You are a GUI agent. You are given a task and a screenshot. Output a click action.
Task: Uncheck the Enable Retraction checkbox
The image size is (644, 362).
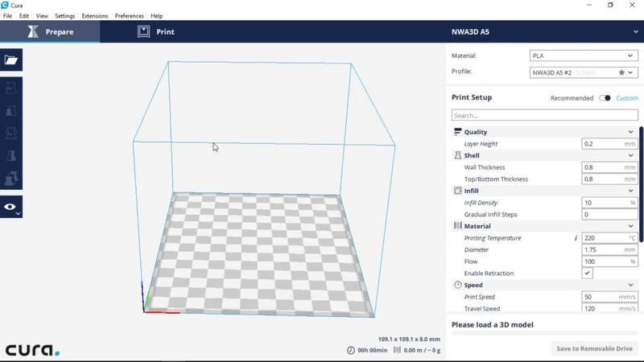coord(588,274)
